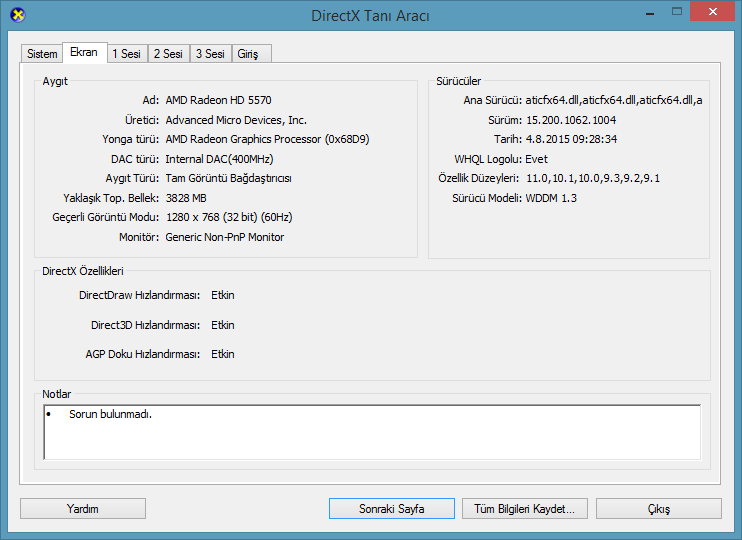Click inside the Notlar text box
Screen dimensions: 742x540
click(372, 432)
